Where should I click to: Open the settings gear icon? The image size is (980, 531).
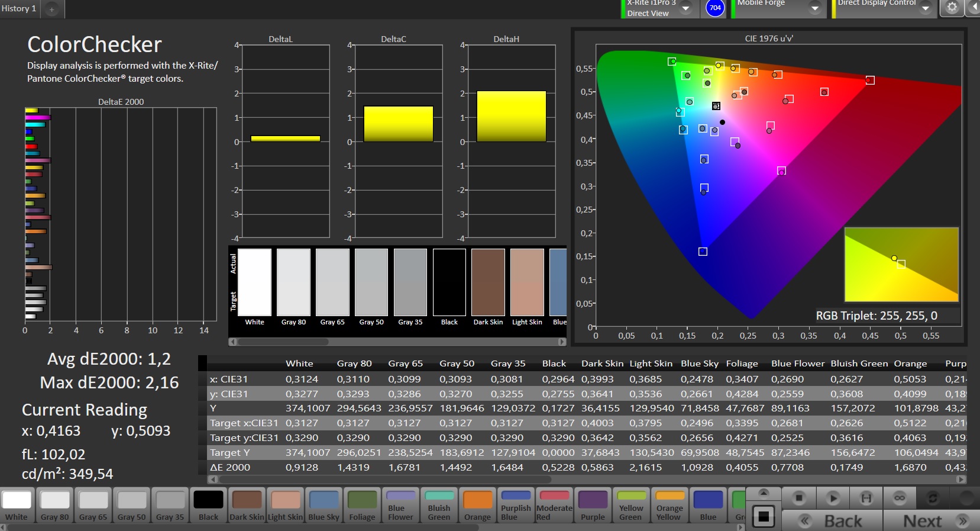coord(952,8)
